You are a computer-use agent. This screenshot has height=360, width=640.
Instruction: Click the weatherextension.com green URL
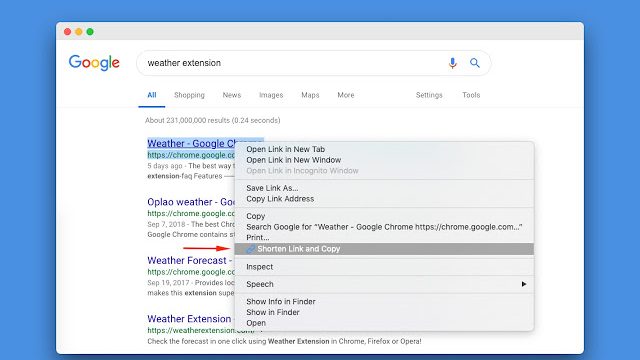(x=201, y=331)
